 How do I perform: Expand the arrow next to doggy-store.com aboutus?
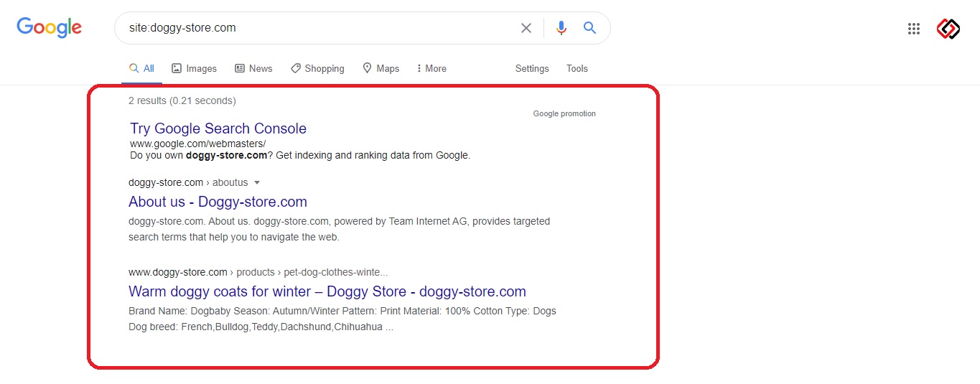pyautogui.click(x=257, y=182)
